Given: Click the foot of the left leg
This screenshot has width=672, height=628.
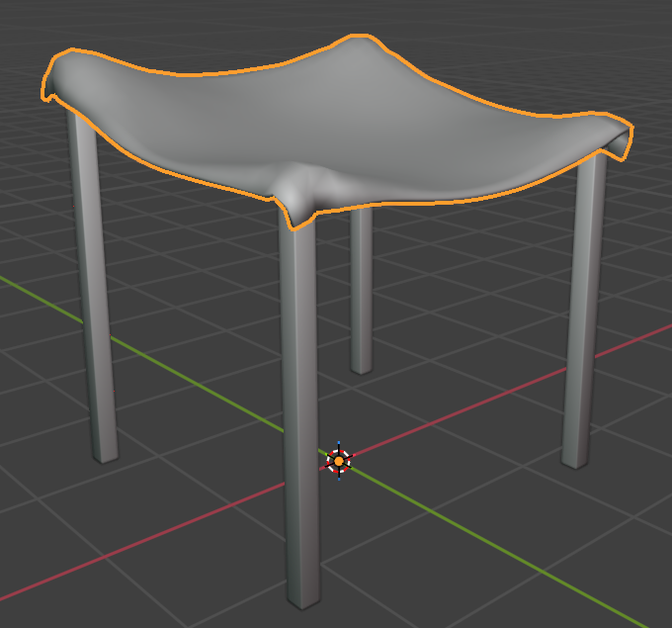Looking at the screenshot, I should 105,453.
